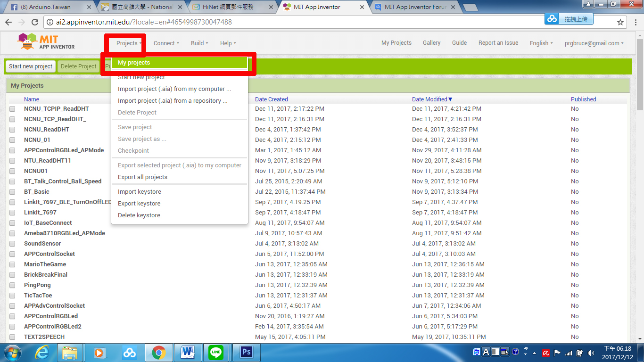Open Guide link
The height and width of the screenshot is (362, 644).
coord(459,43)
